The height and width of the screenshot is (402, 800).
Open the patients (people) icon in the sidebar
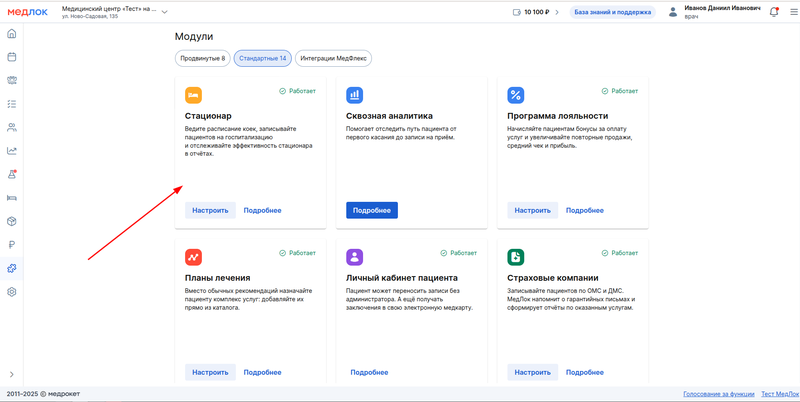point(12,127)
